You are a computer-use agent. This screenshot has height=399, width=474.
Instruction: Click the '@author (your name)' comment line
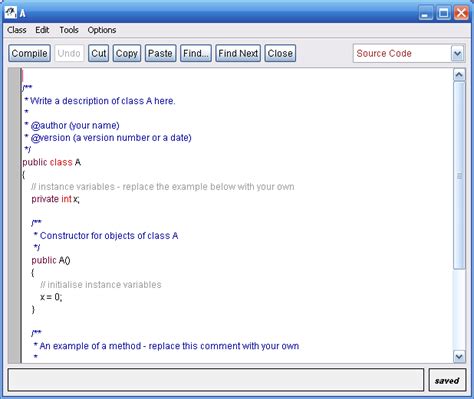72,125
